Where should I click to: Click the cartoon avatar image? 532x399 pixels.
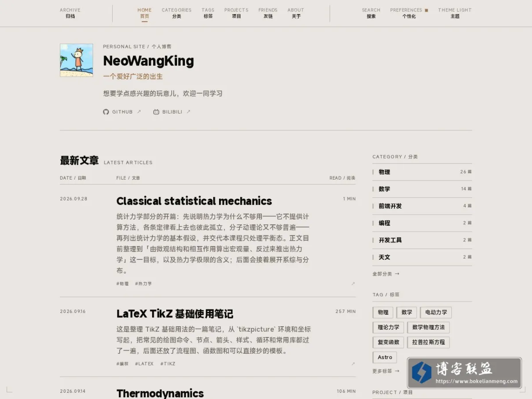point(76,60)
